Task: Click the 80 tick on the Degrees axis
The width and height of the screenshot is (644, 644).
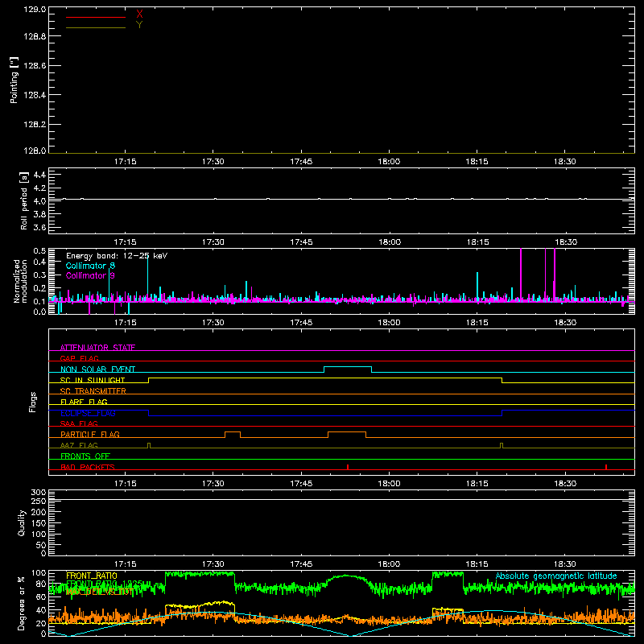Action: (x=41, y=584)
